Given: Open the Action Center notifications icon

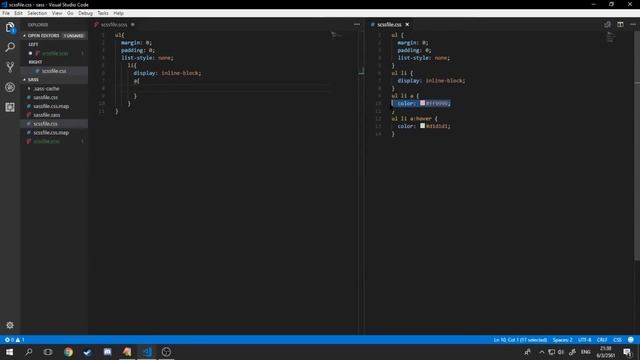Looking at the screenshot, I should (x=627, y=352).
